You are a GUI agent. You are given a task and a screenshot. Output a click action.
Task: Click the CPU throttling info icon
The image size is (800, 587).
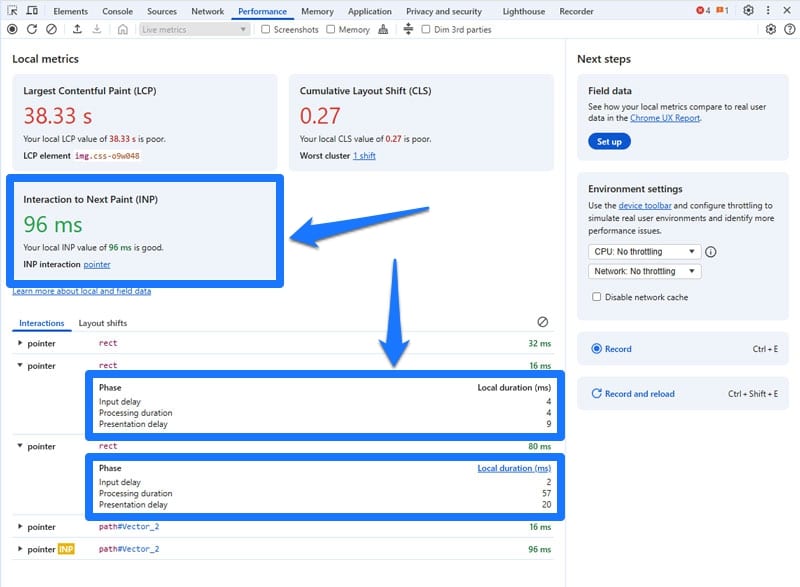click(710, 252)
